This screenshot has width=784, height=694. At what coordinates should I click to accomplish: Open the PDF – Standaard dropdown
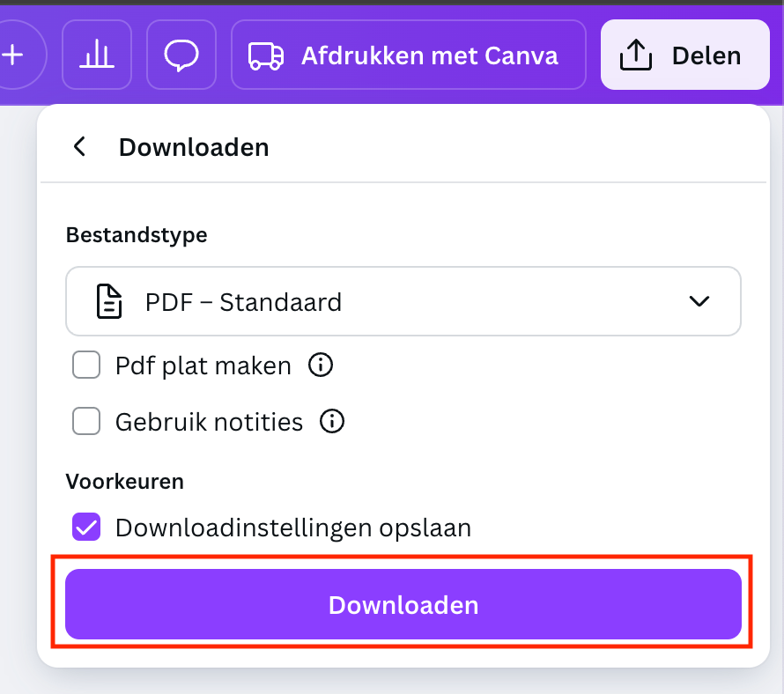(403, 301)
